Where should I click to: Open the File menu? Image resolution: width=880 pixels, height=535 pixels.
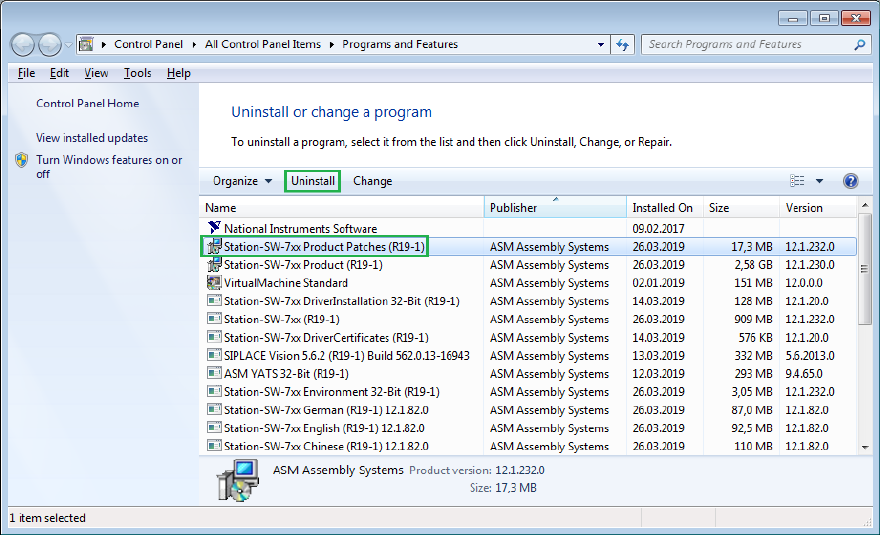click(x=26, y=73)
